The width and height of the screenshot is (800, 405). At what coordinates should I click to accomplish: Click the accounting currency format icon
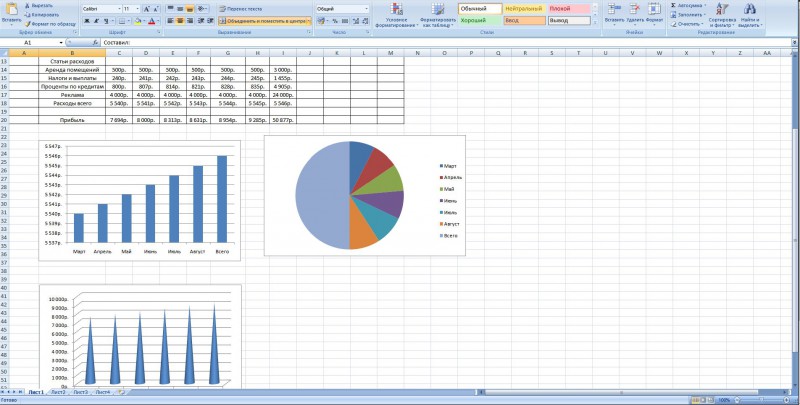pyautogui.click(x=321, y=21)
